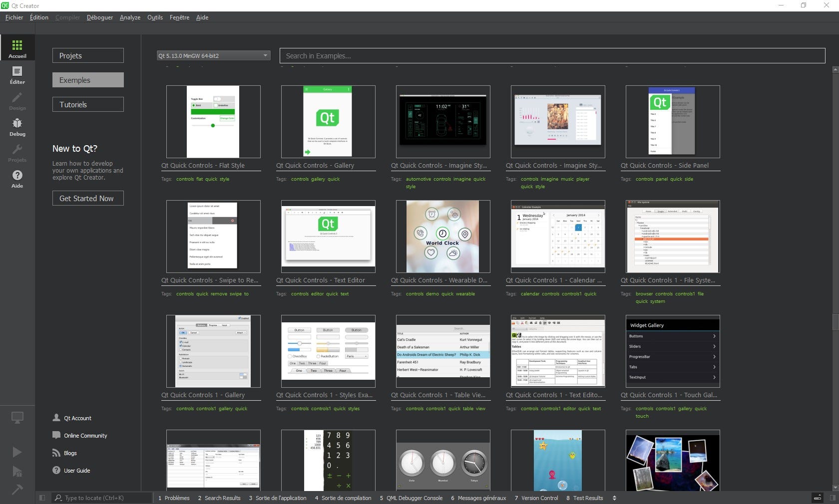The width and height of the screenshot is (839, 504).
Task: Open the User Guide link
Action: click(x=77, y=471)
